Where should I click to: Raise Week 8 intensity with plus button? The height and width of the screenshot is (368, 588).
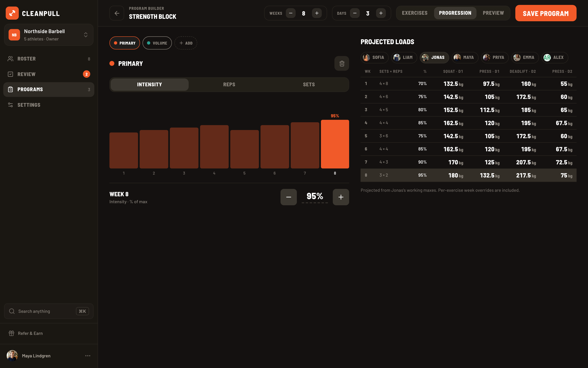tap(341, 197)
